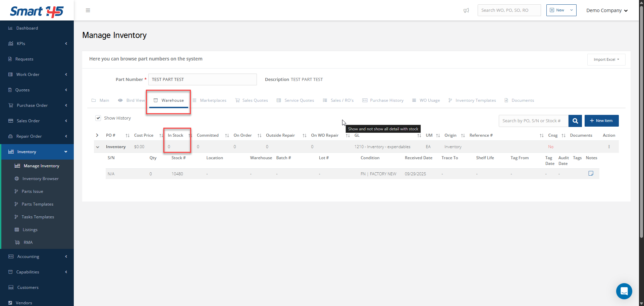
Task: Click the Part Number input field
Action: (x=202, y=80)
